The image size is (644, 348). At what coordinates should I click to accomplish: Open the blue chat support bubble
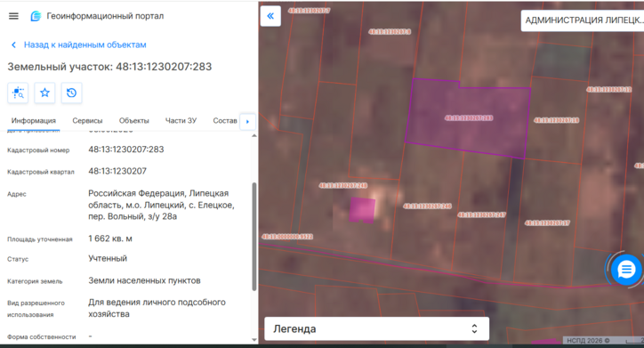(x=626, y=270)
